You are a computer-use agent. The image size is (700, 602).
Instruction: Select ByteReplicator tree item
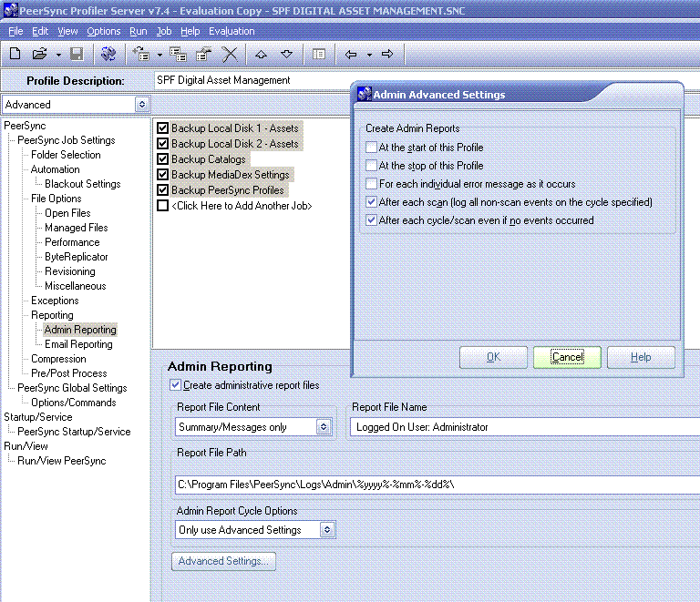tap(77, 257)
